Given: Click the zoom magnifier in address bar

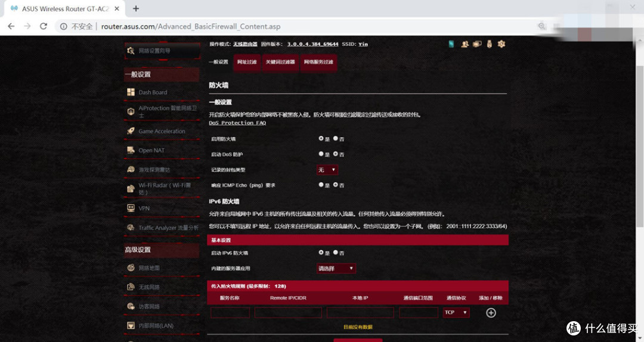Looking at the screenshot, I should (542, 26).
